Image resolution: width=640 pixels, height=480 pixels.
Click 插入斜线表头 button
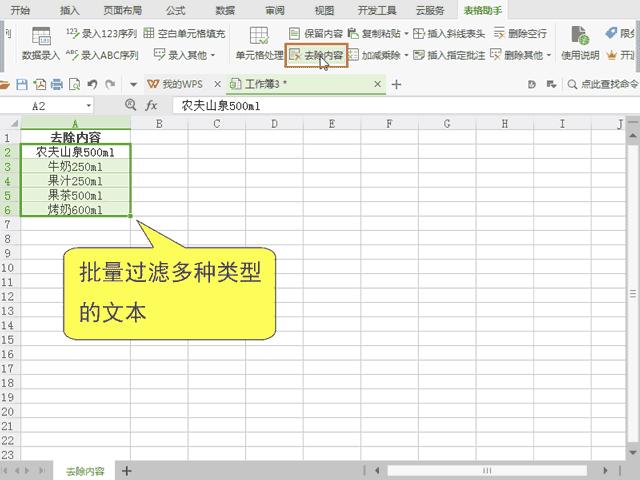point(449,33)
